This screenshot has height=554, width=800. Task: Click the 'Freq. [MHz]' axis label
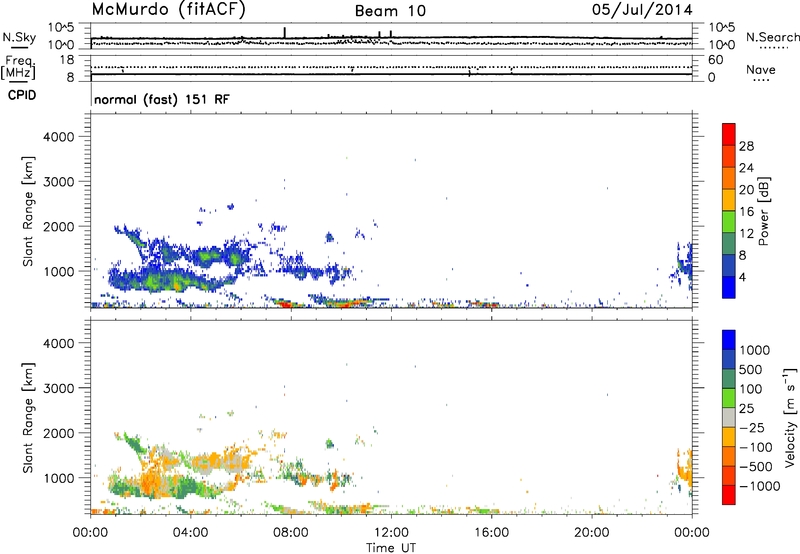18,68
